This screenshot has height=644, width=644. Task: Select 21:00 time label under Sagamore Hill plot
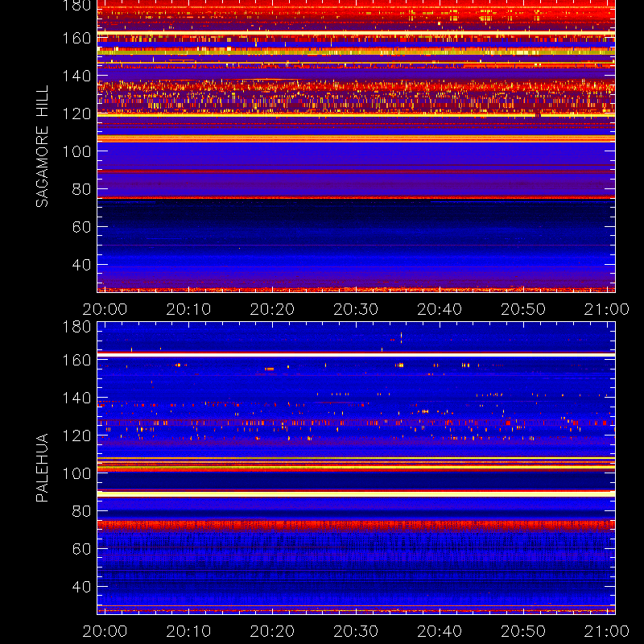click(607, 309)
